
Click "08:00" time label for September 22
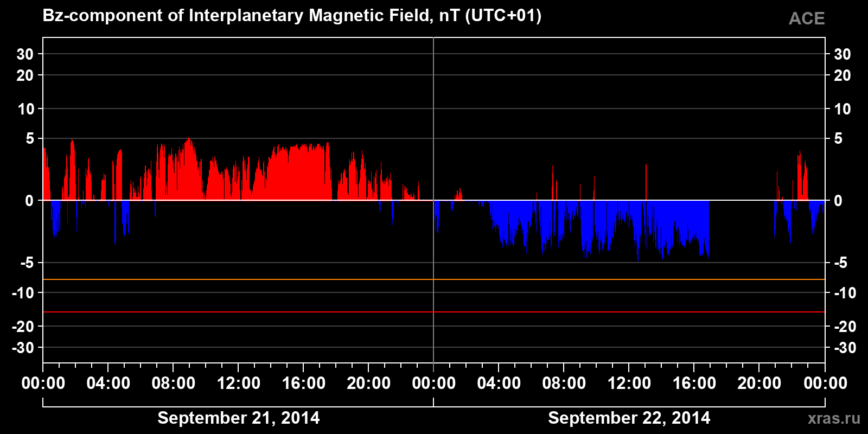point(564,383)
